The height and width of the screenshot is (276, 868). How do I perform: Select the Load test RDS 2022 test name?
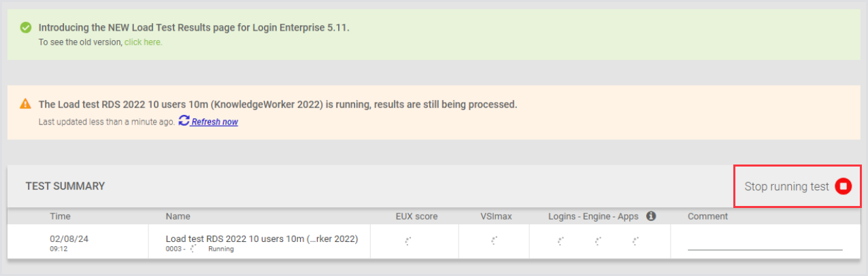pyautogui.click(x=262, y=239)
